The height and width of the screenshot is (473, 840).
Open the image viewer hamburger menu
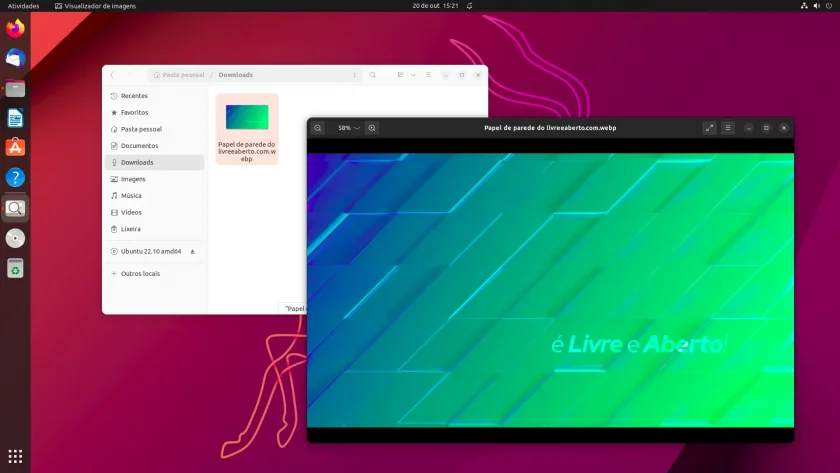click(728, 128)
